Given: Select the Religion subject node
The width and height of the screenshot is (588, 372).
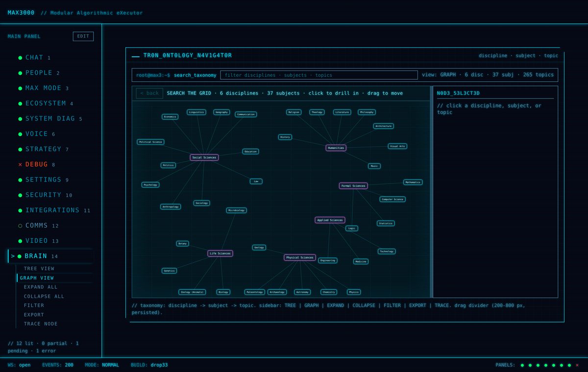Looking at the screenshot, I should (294, 112).
